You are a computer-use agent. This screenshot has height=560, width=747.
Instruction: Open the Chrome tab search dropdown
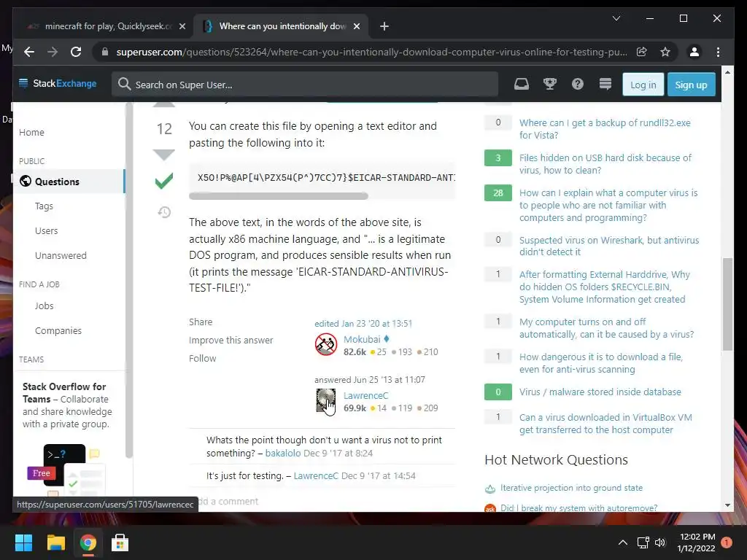[x=616, y=18]
